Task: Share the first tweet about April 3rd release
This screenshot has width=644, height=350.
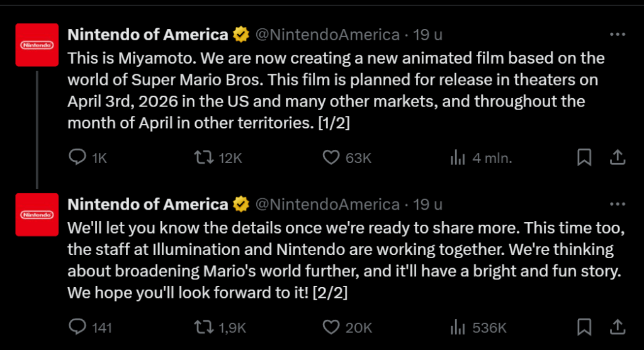Action: pyautogui.click(x=618, y=157)
